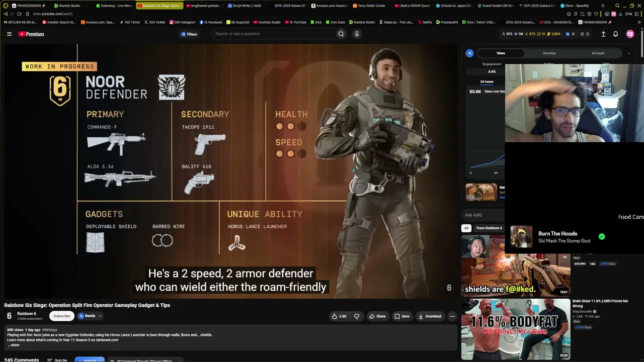Open the YouTube create upload icon
This screenshot has height=362, width=644.
click(603, 34)
